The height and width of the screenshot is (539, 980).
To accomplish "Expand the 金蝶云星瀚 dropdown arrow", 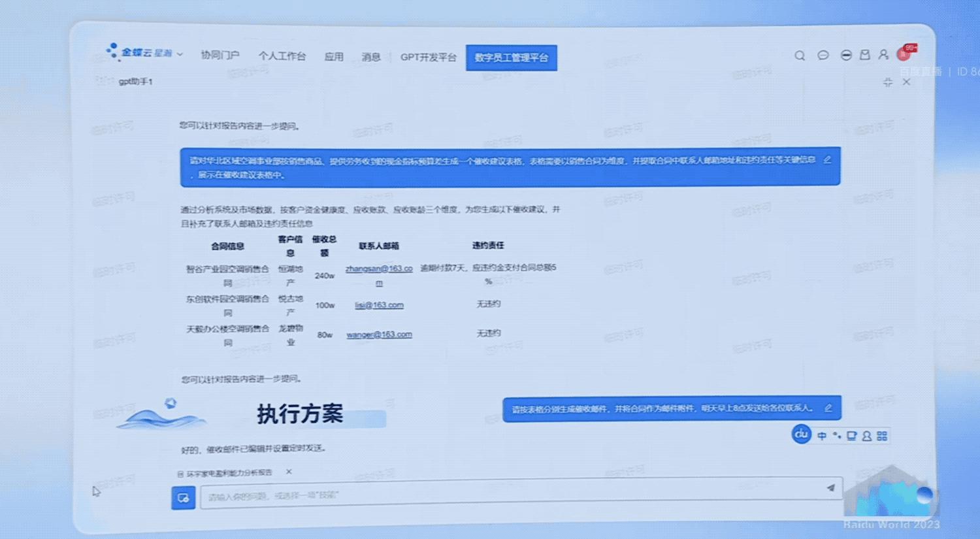I will 181,55.
